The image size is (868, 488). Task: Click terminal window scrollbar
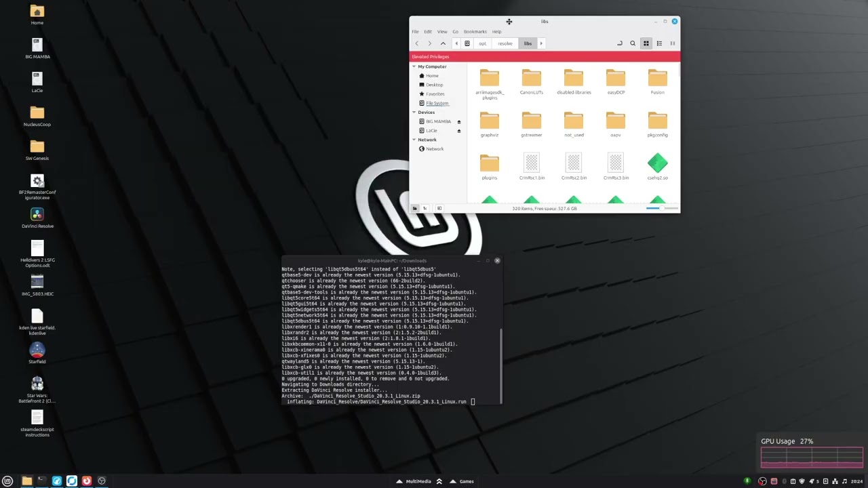click(500, 365)
